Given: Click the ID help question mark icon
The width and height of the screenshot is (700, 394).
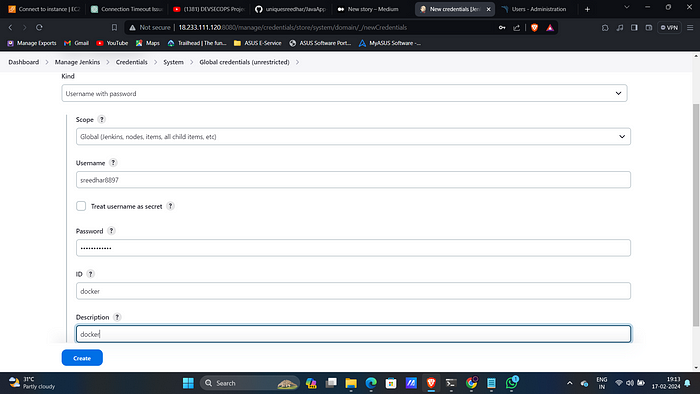Looking at the screenshot, I should pos(90,274).
